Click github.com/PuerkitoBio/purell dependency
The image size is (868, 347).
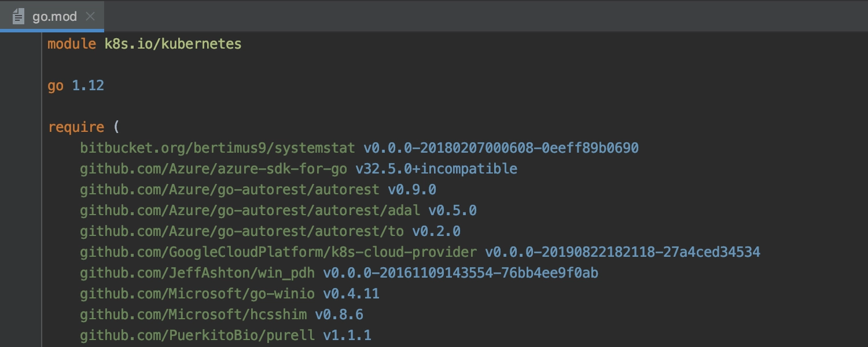tap(197, 335)
